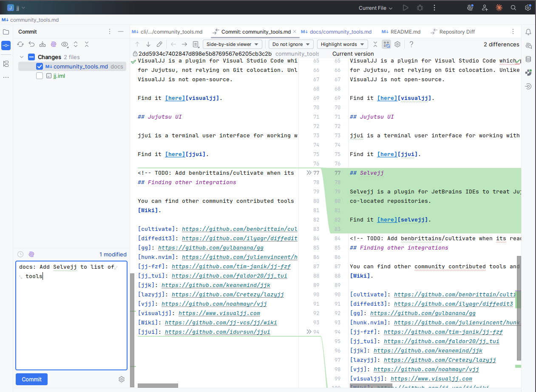Open Commit panel options ellipsis menu
Screen dimensions: 536x392
[x=110, y=31]
